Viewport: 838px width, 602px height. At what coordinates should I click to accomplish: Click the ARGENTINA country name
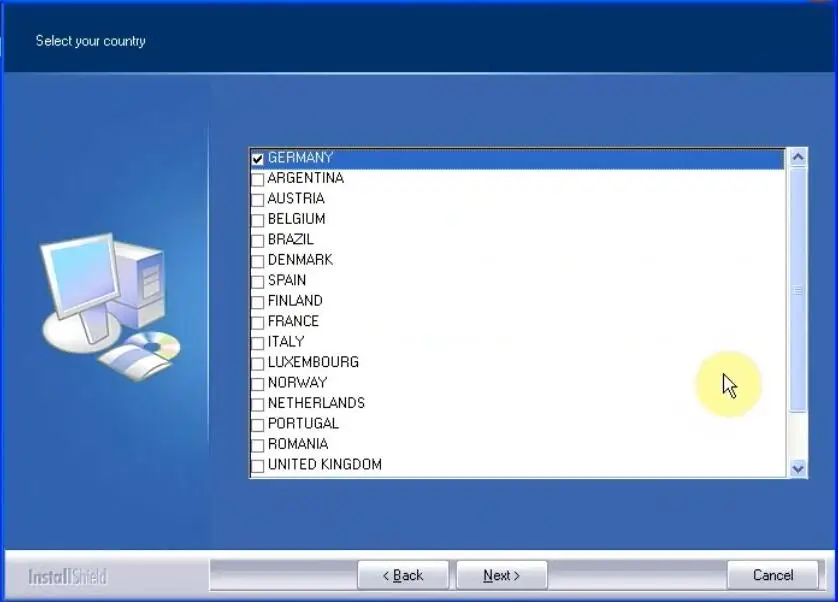[x=306, y=178]
